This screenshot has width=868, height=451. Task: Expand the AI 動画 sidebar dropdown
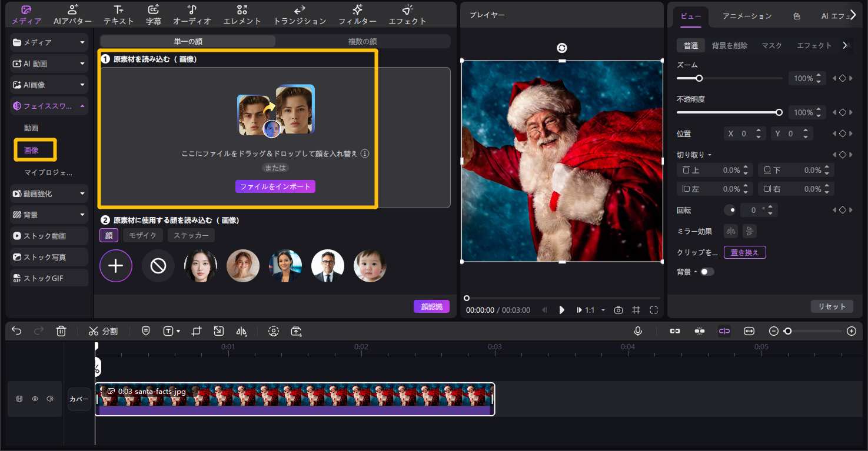coord(82,64)
